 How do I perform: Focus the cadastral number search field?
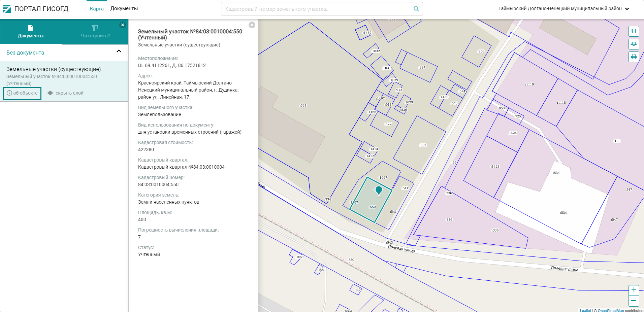[x=317, y=9]
